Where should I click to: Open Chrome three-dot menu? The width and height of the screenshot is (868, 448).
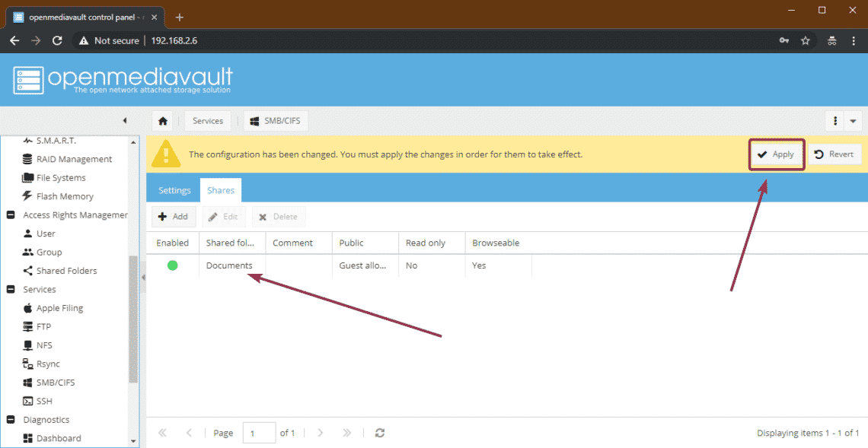point(853,40)
